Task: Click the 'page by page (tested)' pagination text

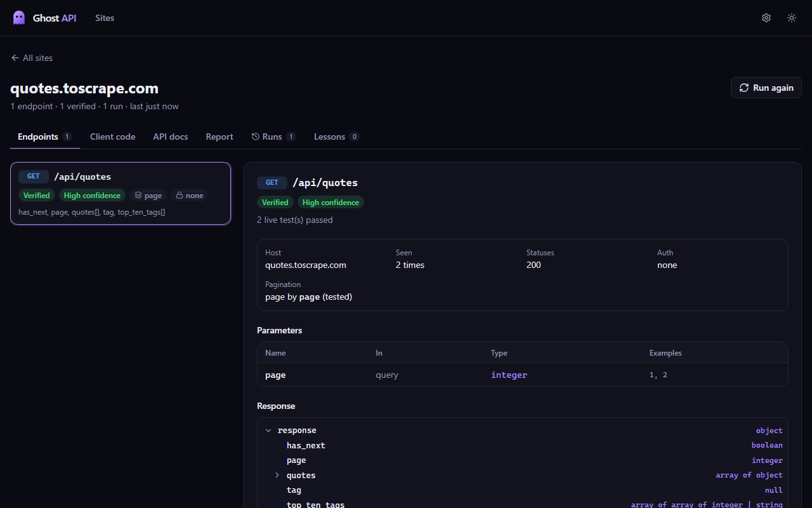Action: pos(308,297)
